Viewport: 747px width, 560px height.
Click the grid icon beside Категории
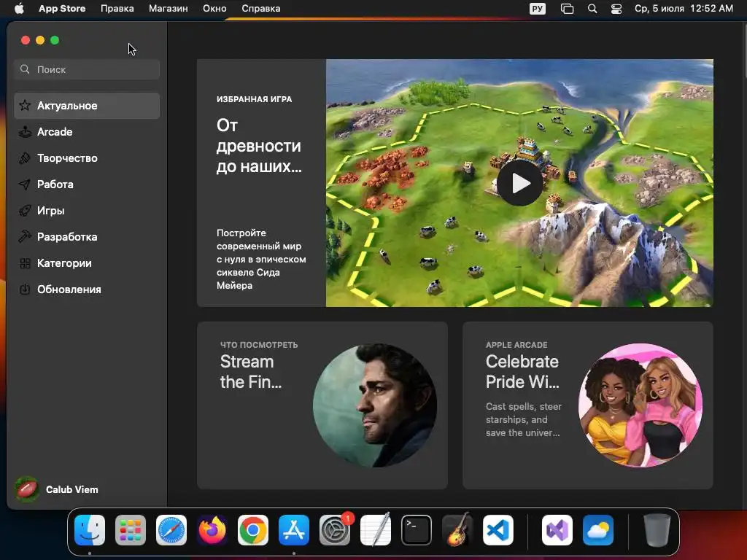coord(25,263)
